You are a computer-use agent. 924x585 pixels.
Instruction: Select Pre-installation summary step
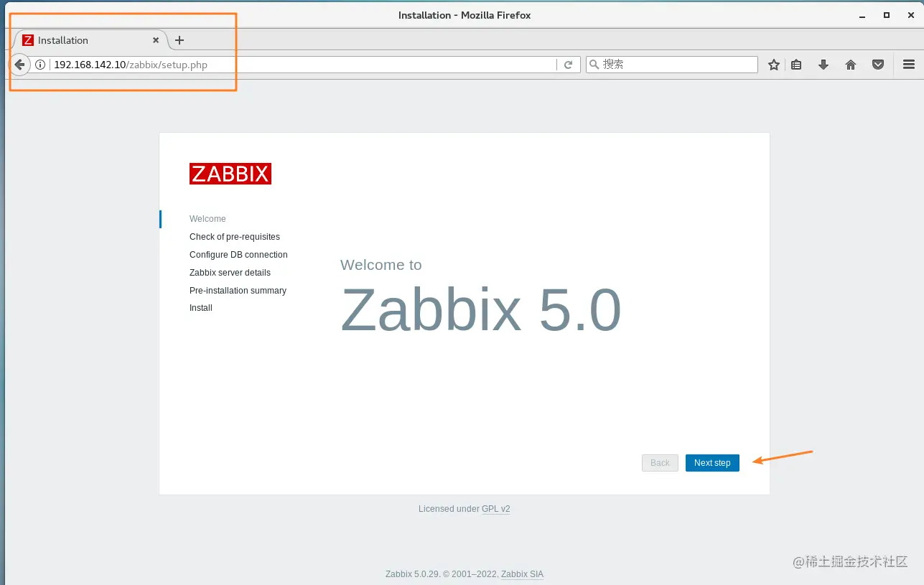click(238, 291)
